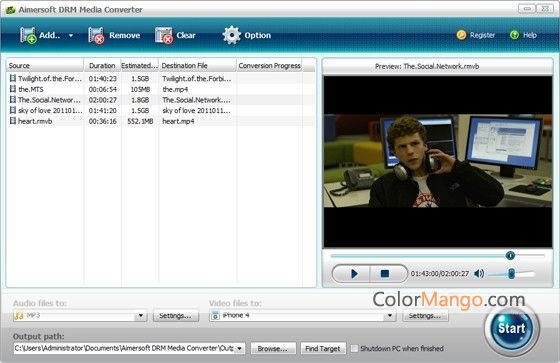Select the film icon for The.Social.Networ... row
The image size is (560, 363).
(13, 100)
